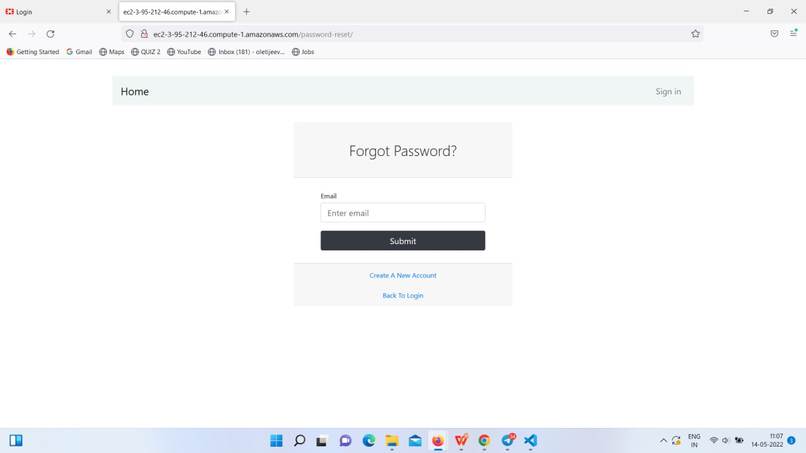Follow the Back To Login link

click(x=402, y=296)
